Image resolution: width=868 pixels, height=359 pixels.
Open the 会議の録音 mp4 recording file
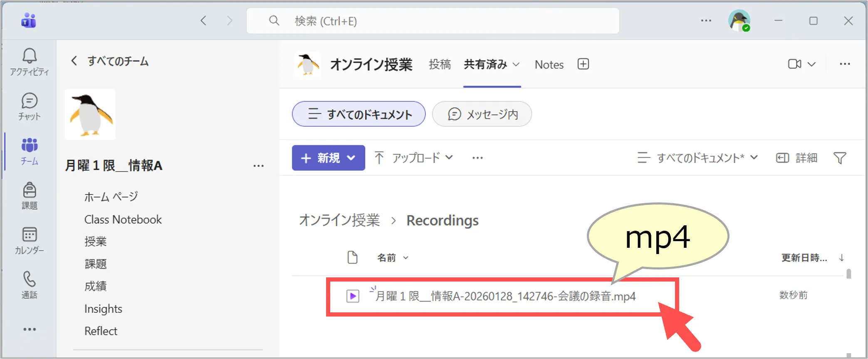pos(505,296)
